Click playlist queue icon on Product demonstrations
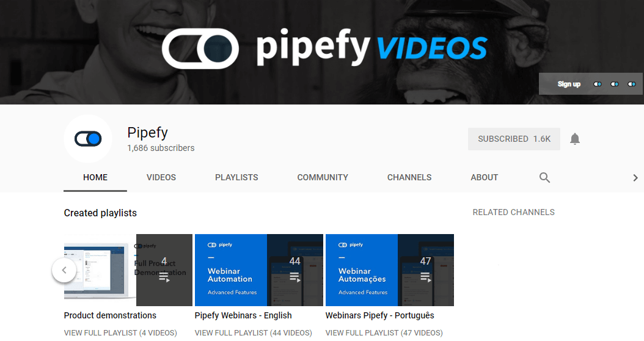This screenshot has width=644, height=341. click(x=164, y=277)
